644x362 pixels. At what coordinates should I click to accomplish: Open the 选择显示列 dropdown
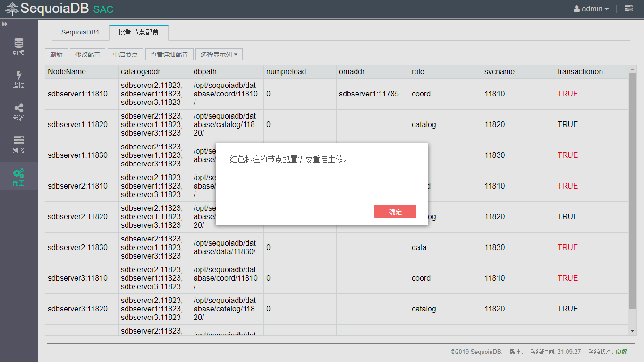(219, 54)
